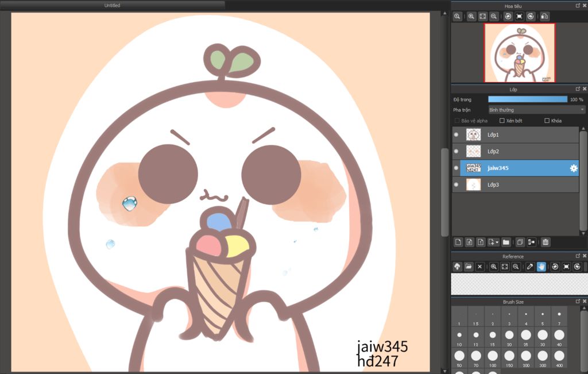The width and height of the screenshot is (588, 374).
Task: Choose brush size 7
Action: (559, 317)
